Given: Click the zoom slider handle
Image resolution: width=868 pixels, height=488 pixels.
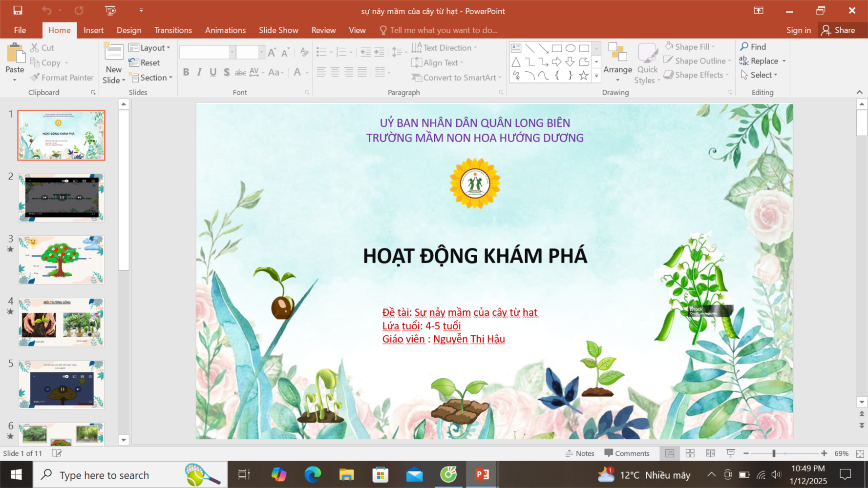Looking at the screenshot, I should click(774, 453).
